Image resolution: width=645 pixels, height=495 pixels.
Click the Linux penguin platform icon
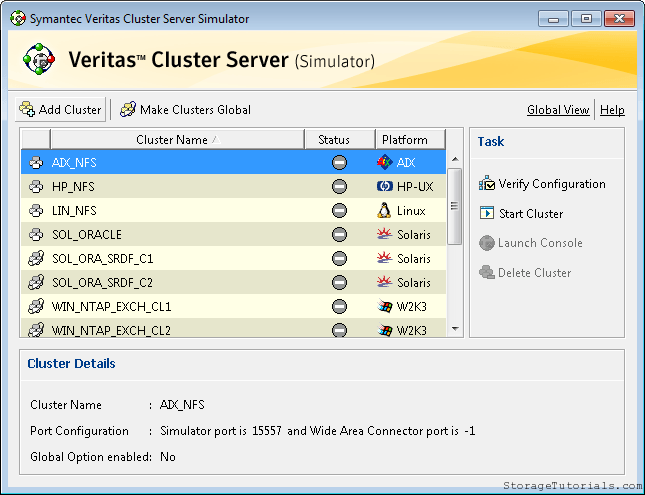384,210
